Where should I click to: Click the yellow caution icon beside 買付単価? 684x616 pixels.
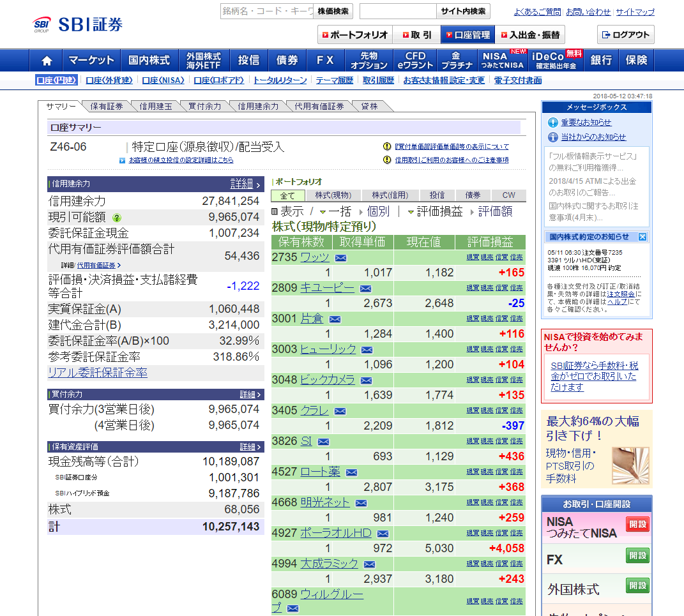click(x=387, y=146)
